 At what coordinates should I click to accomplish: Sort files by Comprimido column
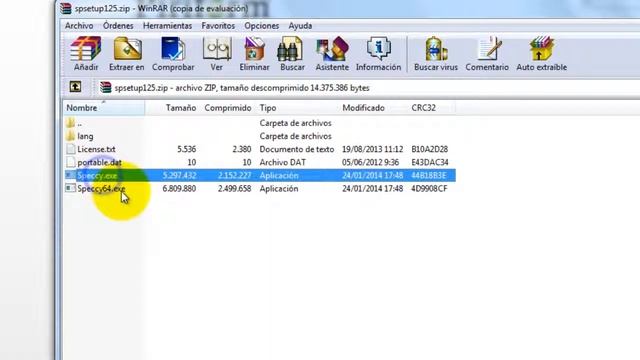point(228,108)
